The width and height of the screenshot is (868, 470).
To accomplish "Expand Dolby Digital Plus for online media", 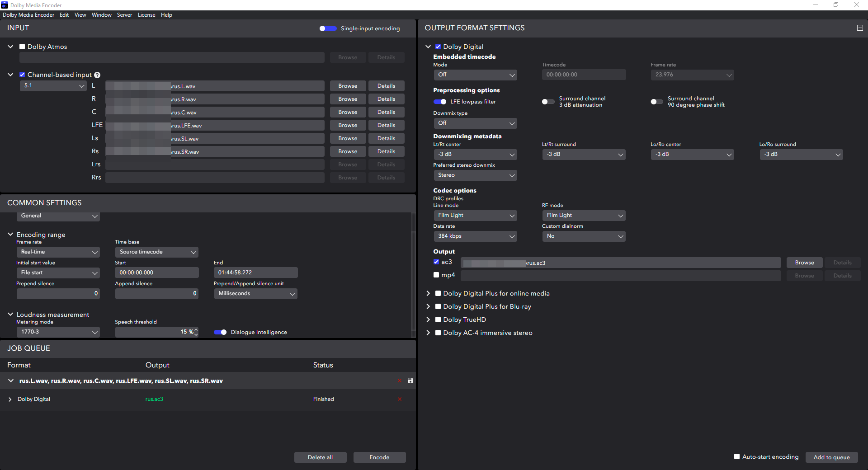I will coord(428,293).
